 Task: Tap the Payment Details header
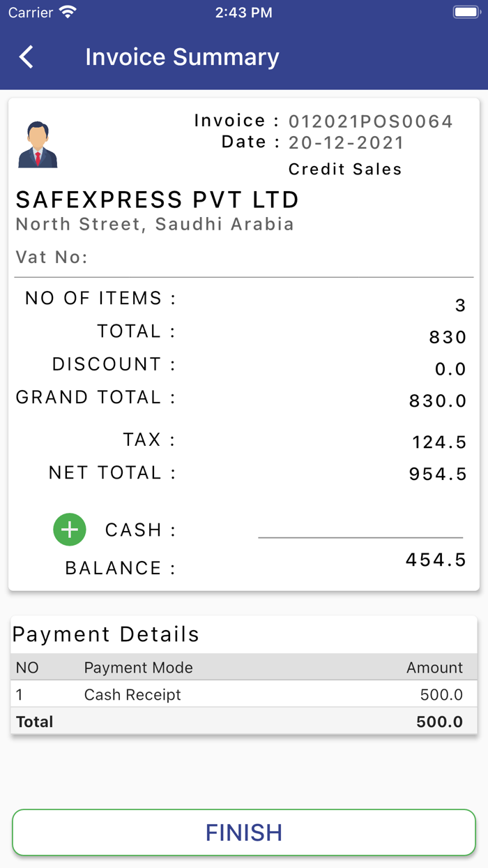tap(106, 634)
